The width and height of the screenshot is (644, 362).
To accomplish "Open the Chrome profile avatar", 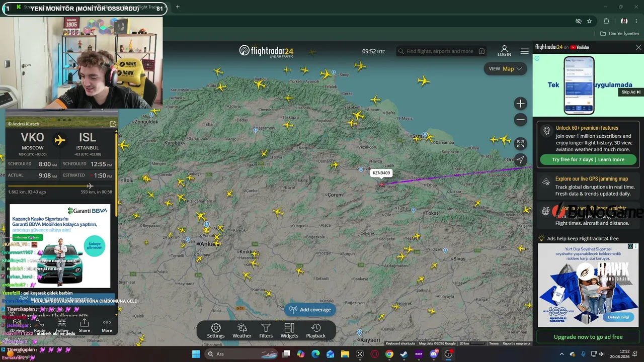I will click(x=624, y=21).
